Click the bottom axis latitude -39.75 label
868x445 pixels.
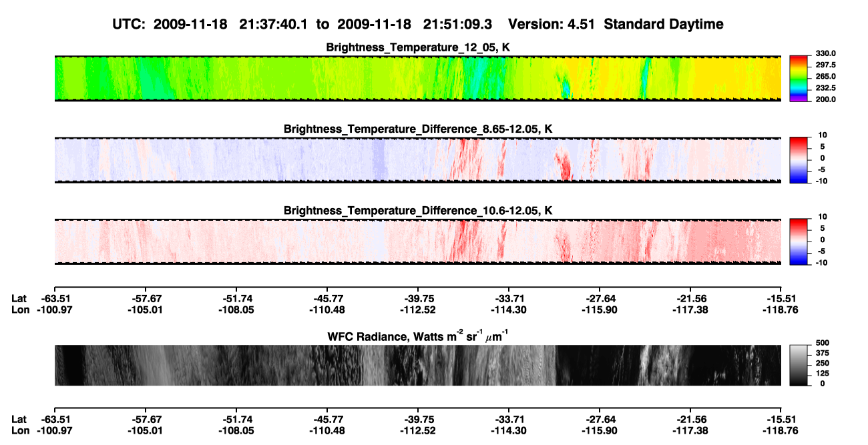coord(418,419)
